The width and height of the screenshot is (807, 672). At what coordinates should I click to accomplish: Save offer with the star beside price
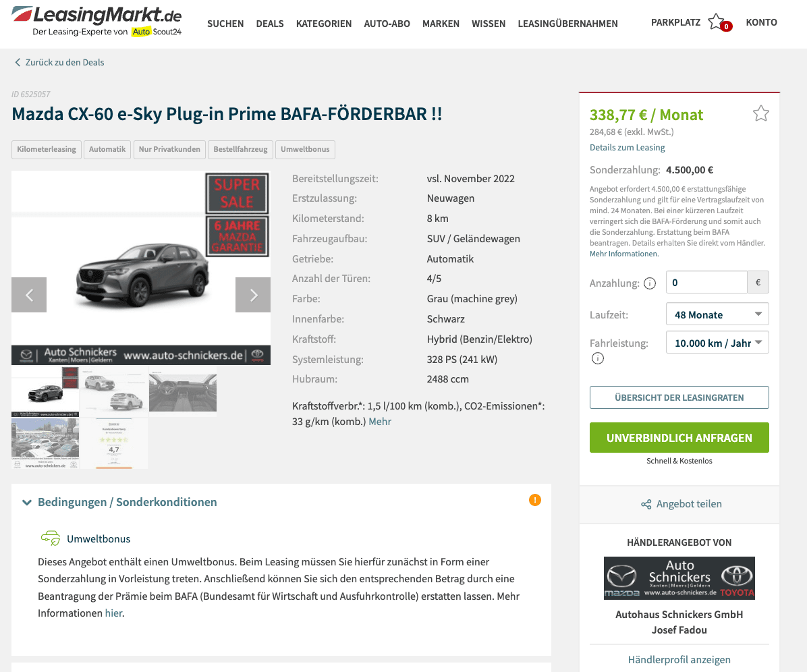760,113
